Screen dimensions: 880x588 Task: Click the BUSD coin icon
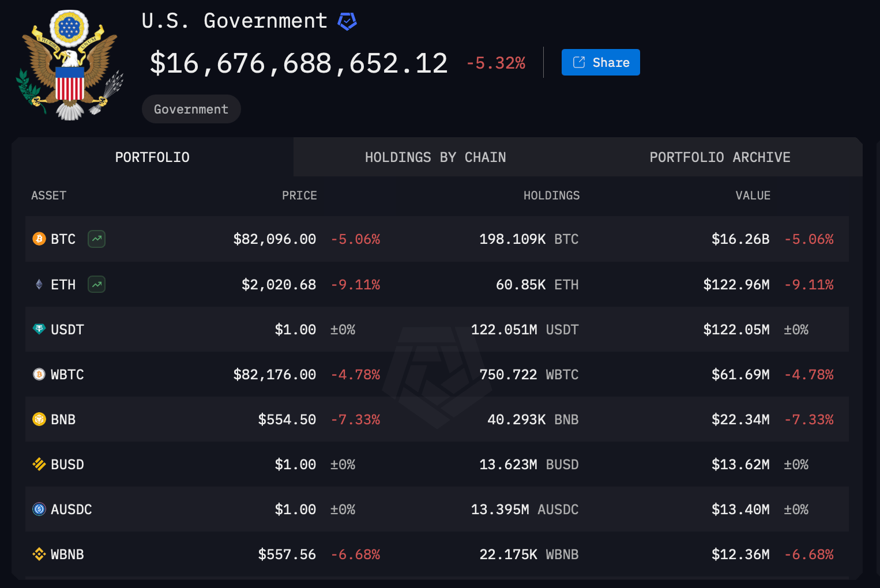(38, 464)
